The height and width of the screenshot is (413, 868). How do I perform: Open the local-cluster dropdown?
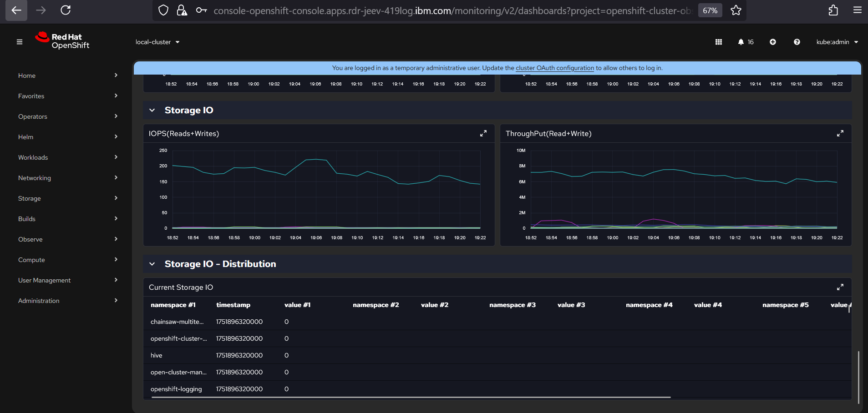click(x=157, y=42)
